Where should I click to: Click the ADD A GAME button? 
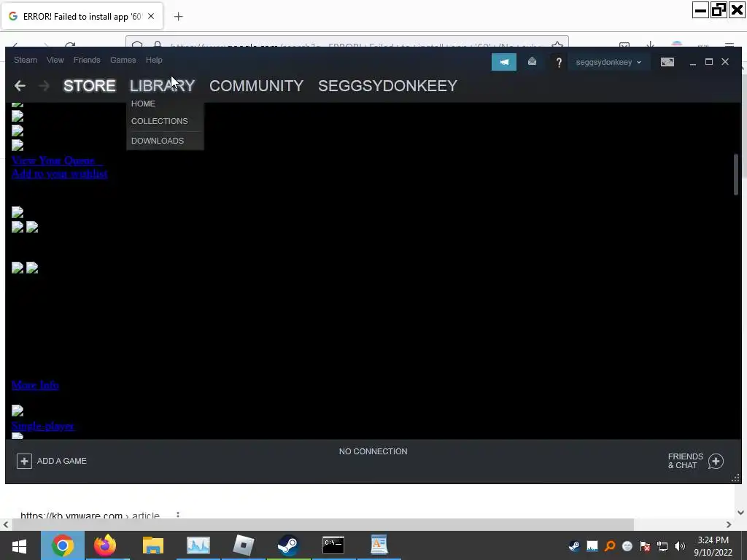52,461
